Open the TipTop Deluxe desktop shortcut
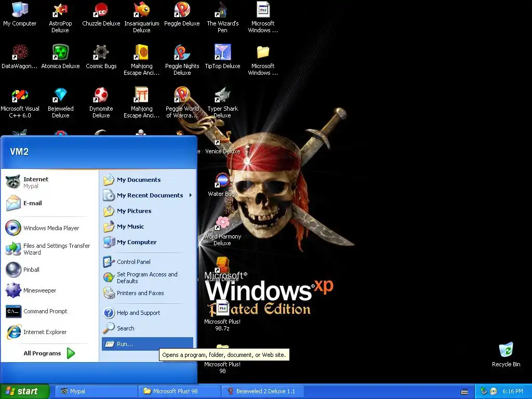Screen dimensions: 532x399 tap(222, 56)
